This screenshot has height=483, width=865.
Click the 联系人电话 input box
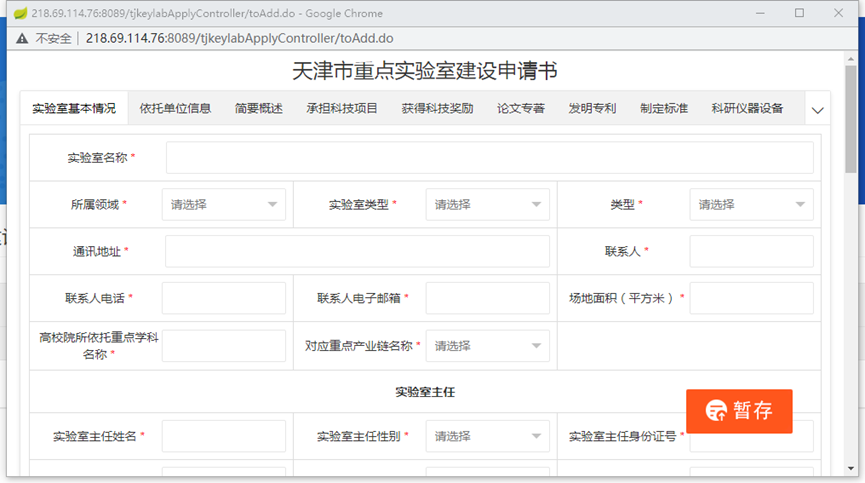coord(224,298)
